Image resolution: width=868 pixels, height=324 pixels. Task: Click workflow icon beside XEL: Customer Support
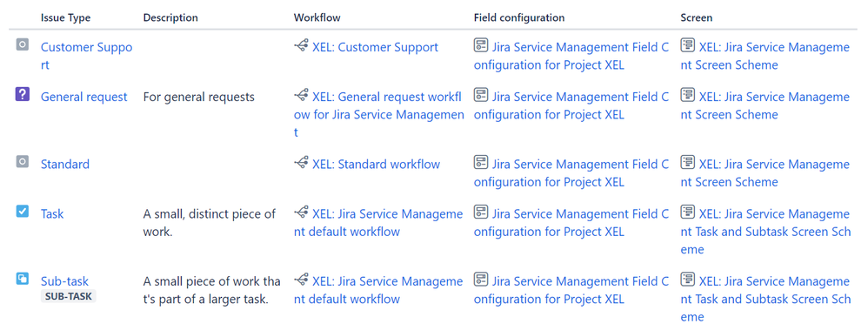tap(301, 46)
